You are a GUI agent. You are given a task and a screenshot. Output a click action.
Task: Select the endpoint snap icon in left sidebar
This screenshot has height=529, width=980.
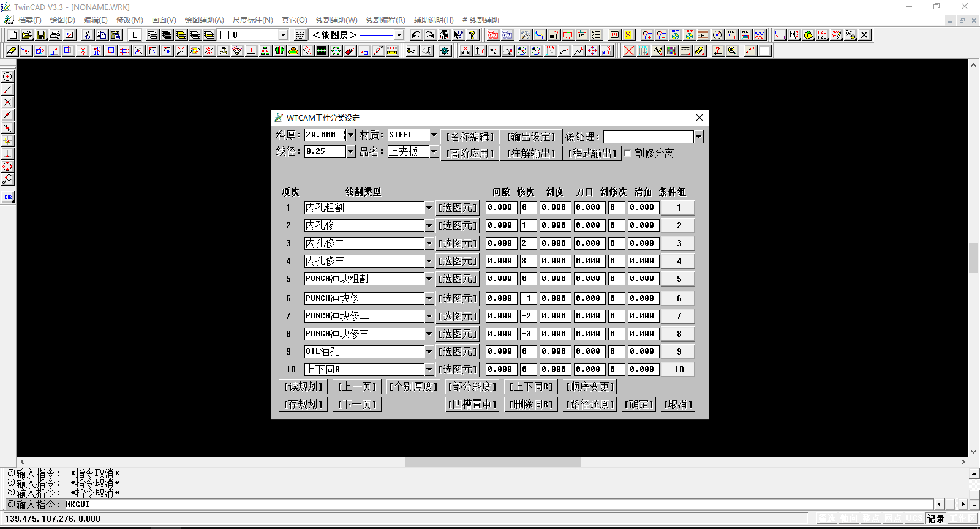tap(7, 89)
